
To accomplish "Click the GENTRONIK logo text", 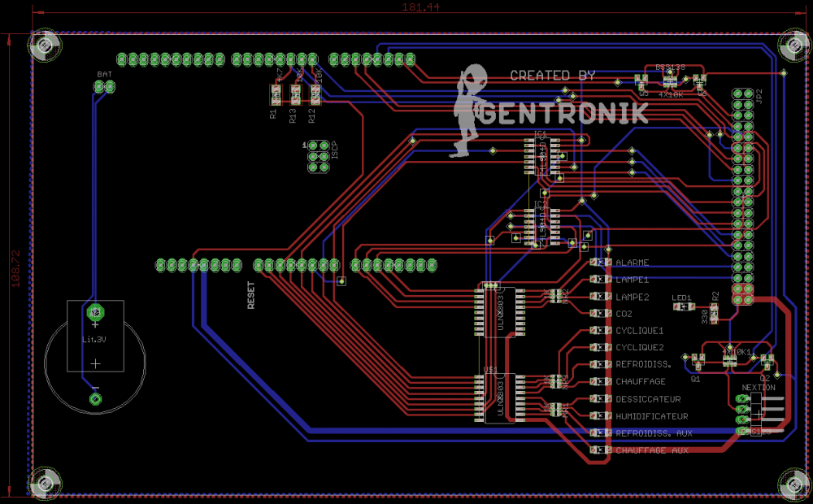I will pos(563,113).
